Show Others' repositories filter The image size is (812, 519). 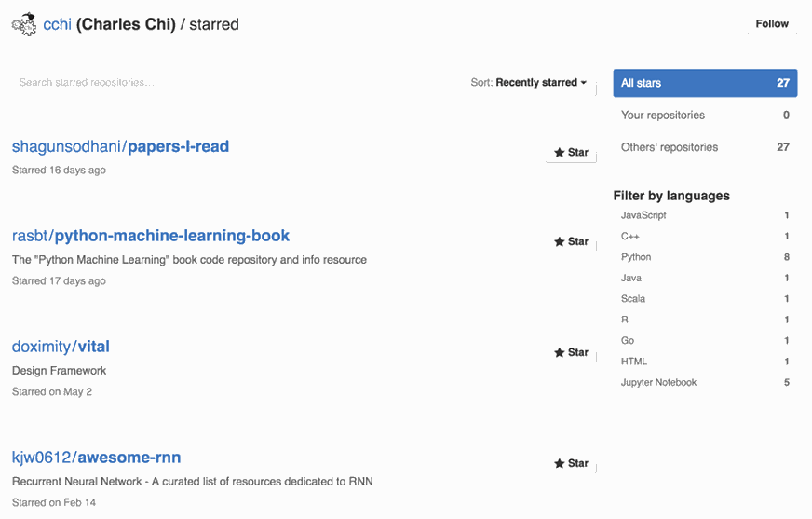(704, 147)
